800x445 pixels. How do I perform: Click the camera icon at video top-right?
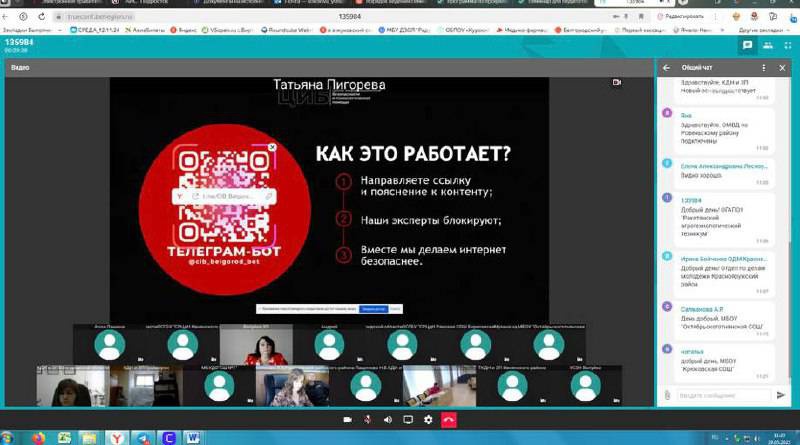tap(617, 82)
